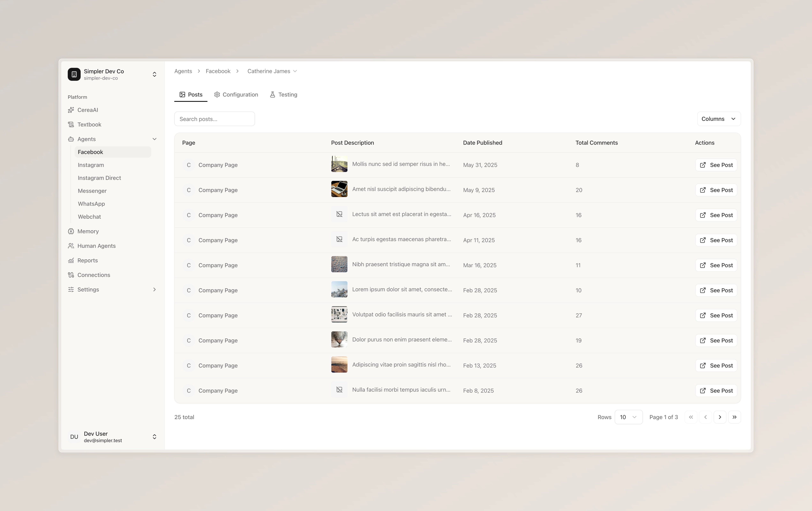Open the Columns dropdown
812x511 pixels.
pos(718,119)
